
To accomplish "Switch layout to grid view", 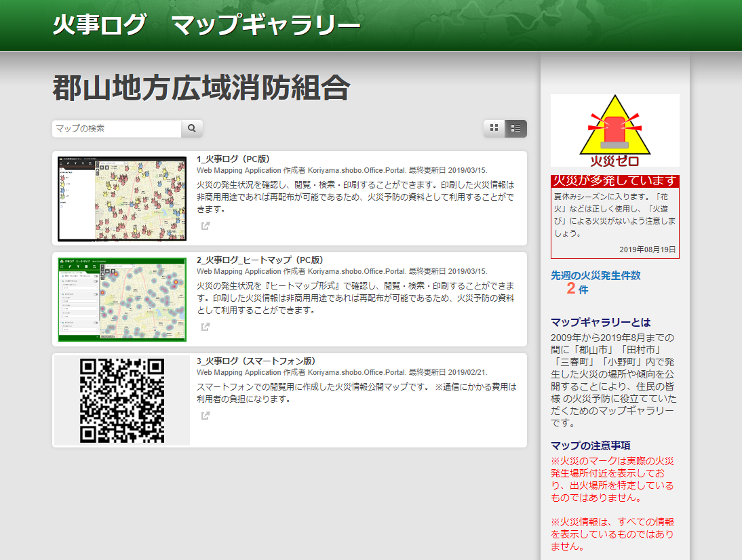I will pyautogui.click(x=494, y=128).
